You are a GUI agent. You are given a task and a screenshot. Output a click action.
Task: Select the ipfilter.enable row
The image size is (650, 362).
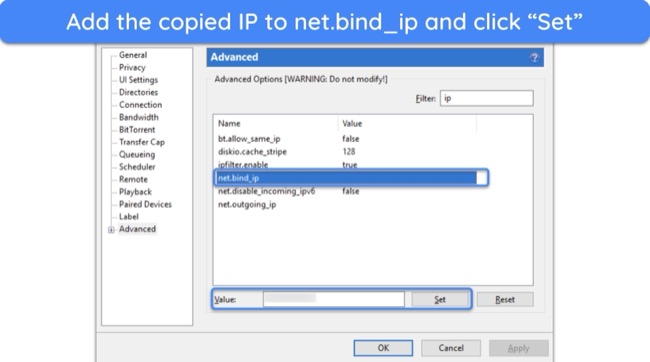345,165
